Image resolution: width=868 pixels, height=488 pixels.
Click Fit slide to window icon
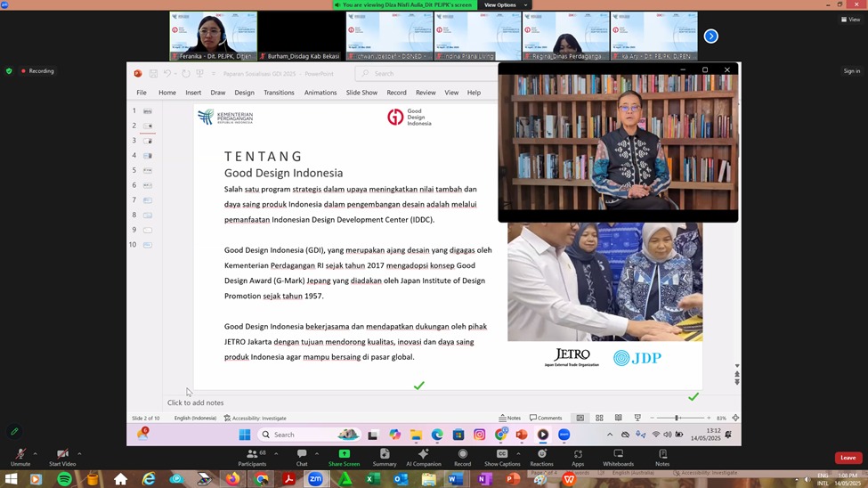pyautogui.click(x=735, y=418)
